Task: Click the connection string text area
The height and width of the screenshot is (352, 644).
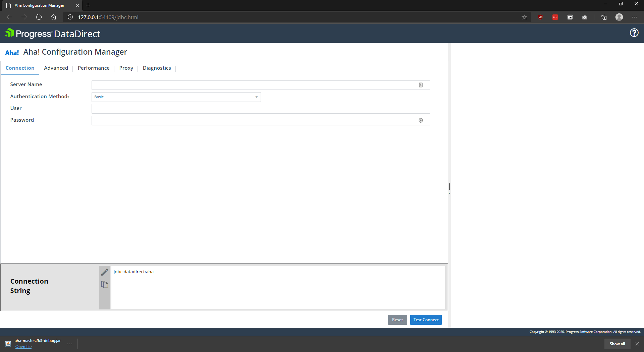Action: (278, 287)
